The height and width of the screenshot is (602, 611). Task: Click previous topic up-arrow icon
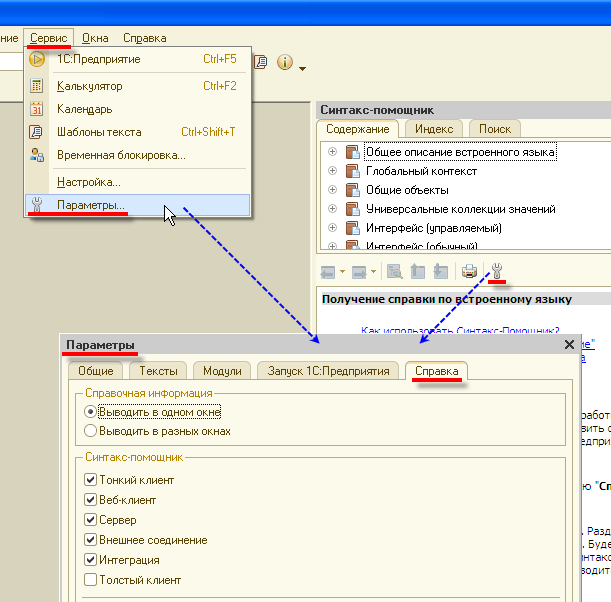(417, 271)
